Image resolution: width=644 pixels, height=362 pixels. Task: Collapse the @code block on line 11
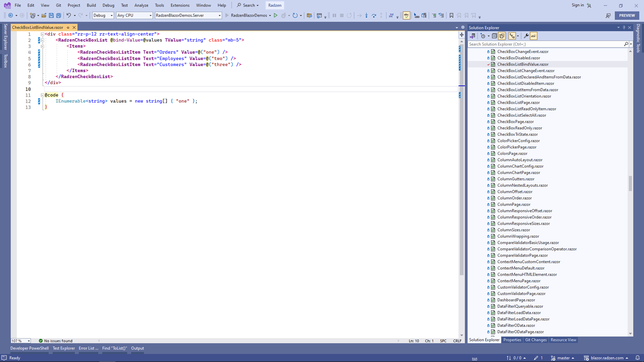(43, 95)
